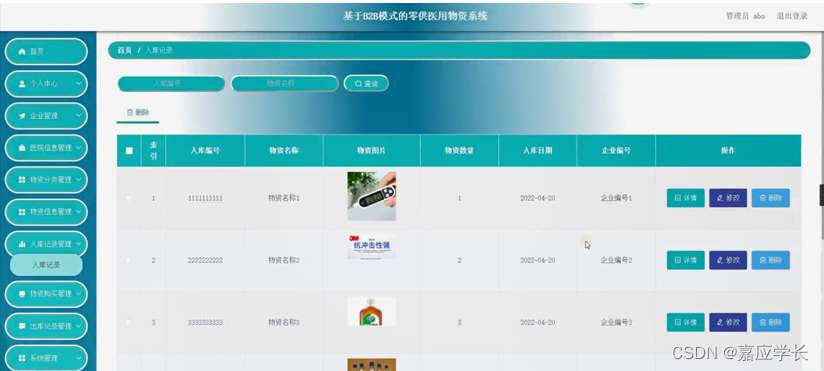Expand the 企业管理 chevron
The width and height of the screenshot is (824, 371).
tap(78, 116)
